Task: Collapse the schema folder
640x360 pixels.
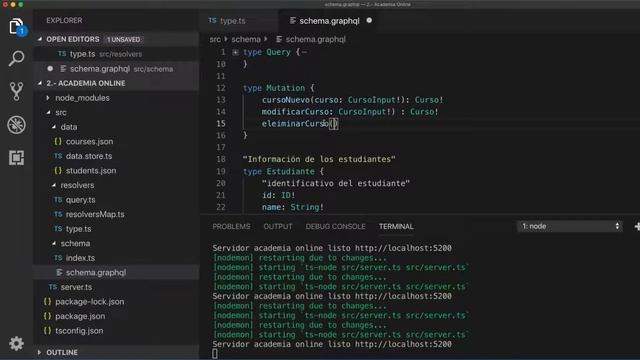Action: tap(54, 243)
